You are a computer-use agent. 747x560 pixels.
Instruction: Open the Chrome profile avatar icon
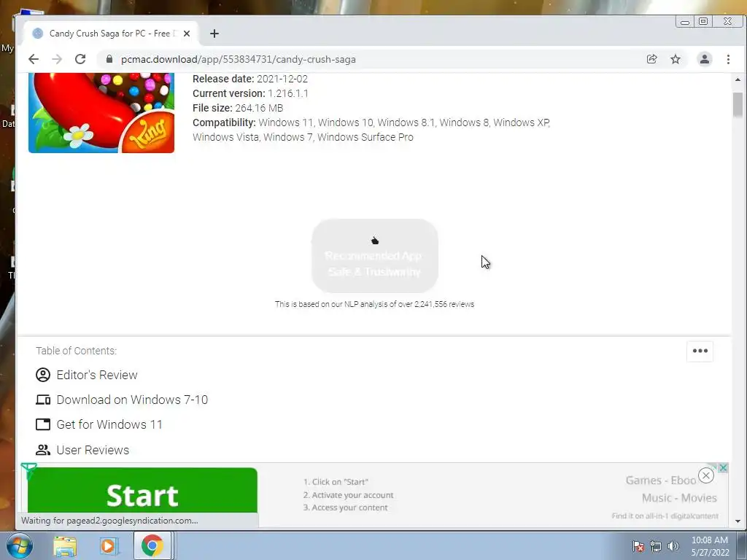point(704,59)
